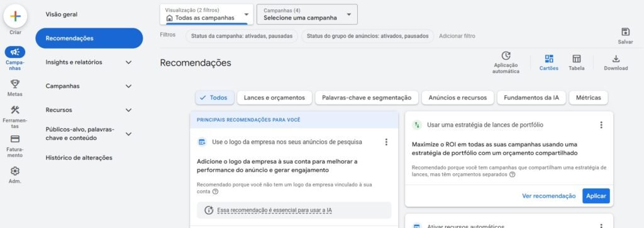Screen dimensions: 644x228
Task: Open the Campanhas megaphone icon
Action: click(15, 52)
